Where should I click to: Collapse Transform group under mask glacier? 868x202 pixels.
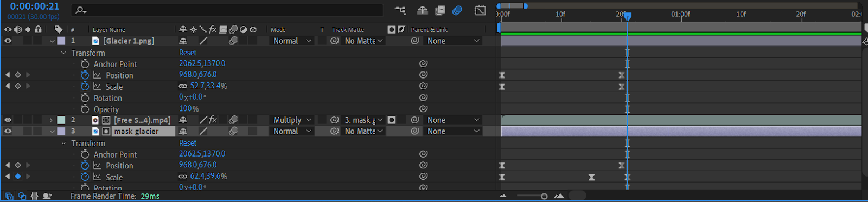pyautogui.click(x=63, y=143)
